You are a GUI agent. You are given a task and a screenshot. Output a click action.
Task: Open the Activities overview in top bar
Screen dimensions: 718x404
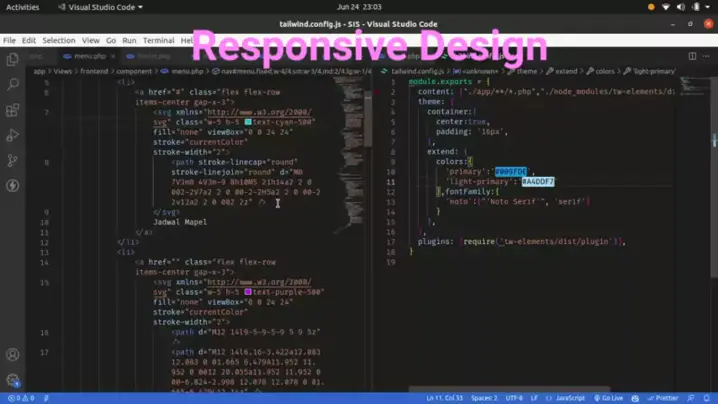click(x=23, y=7)
